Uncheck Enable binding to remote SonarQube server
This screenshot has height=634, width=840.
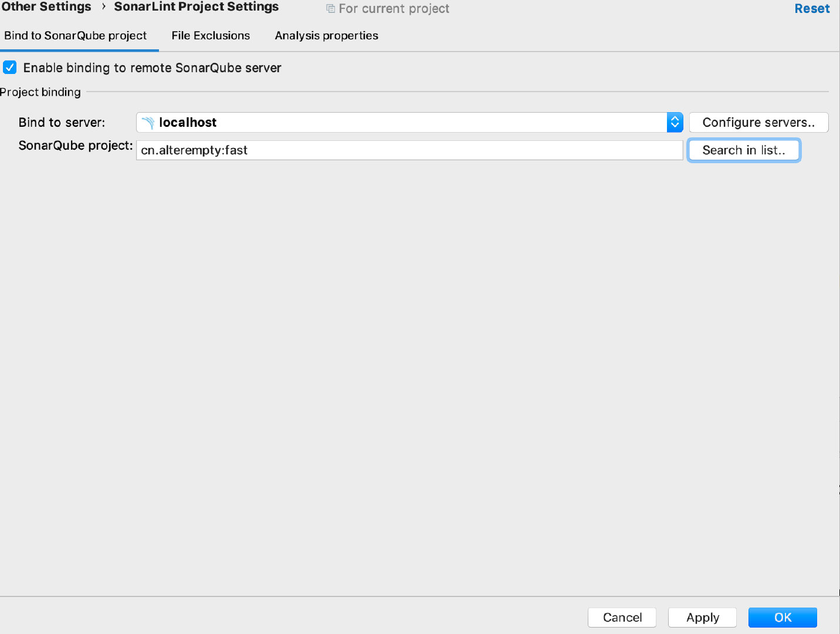coord(10,68)
